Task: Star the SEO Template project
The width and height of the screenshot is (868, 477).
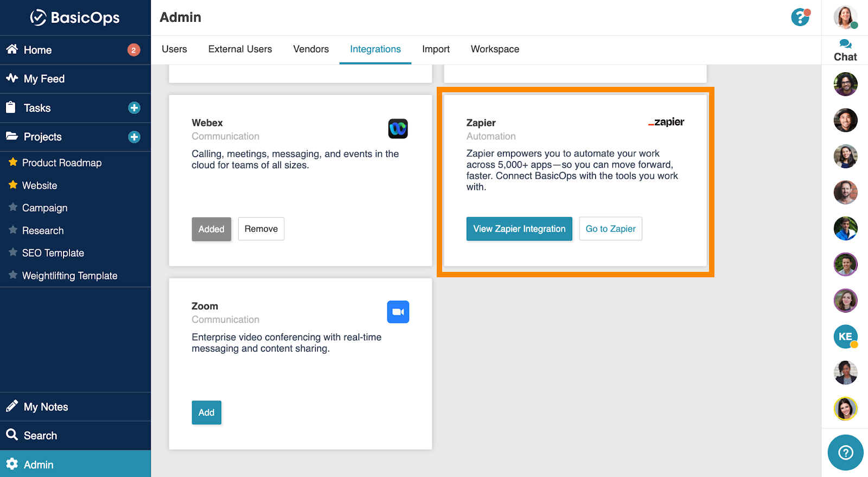Action: tap(13, 252)
